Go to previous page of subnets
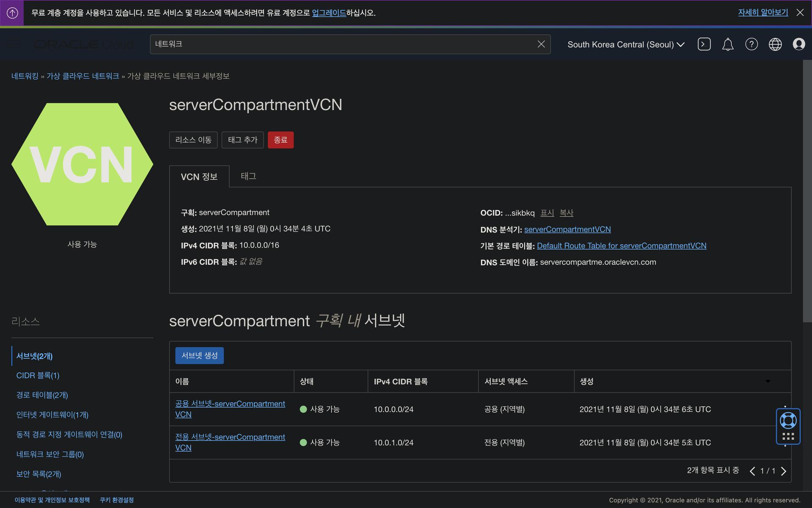 752,471
